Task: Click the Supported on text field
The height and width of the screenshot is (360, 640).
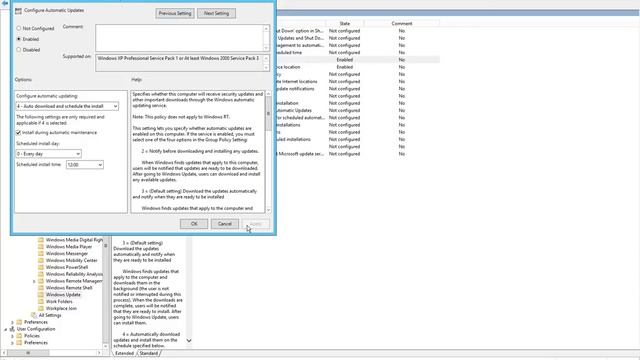Action: (180, 62)
